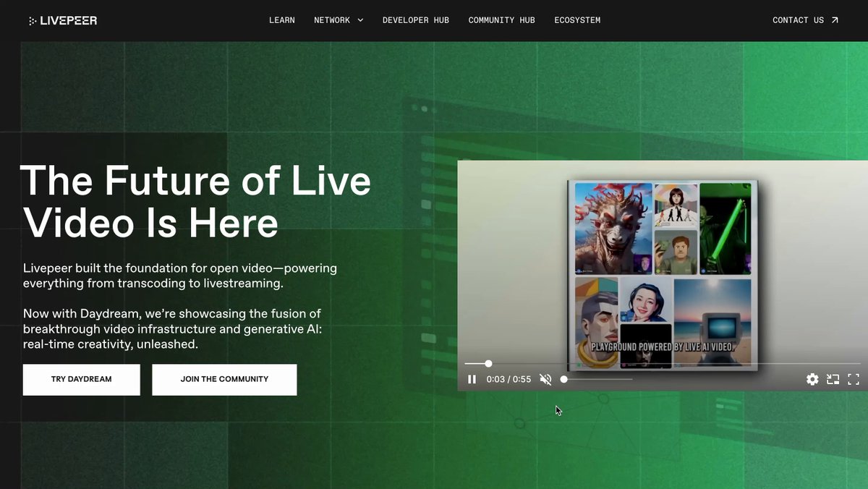This screenshot has height=489, width=868.
Task: Enter fullscreen video mode
Action: (x=854, y=379)
